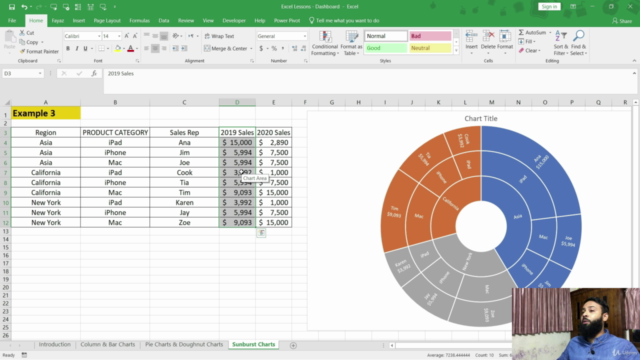The width and height of the screenshot is (640, 360).
Task: Expand the cell styles gallery
Action: [x=456, y=50]
